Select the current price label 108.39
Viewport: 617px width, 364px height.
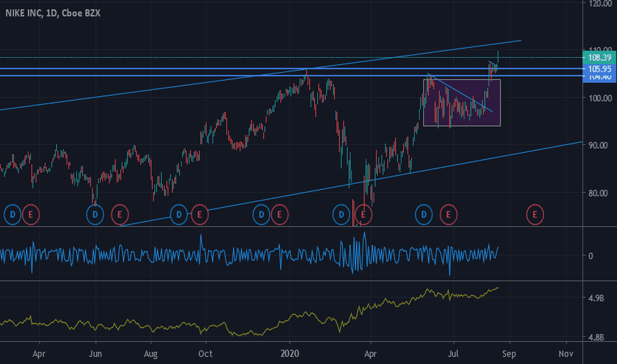[x=599, y=58]
